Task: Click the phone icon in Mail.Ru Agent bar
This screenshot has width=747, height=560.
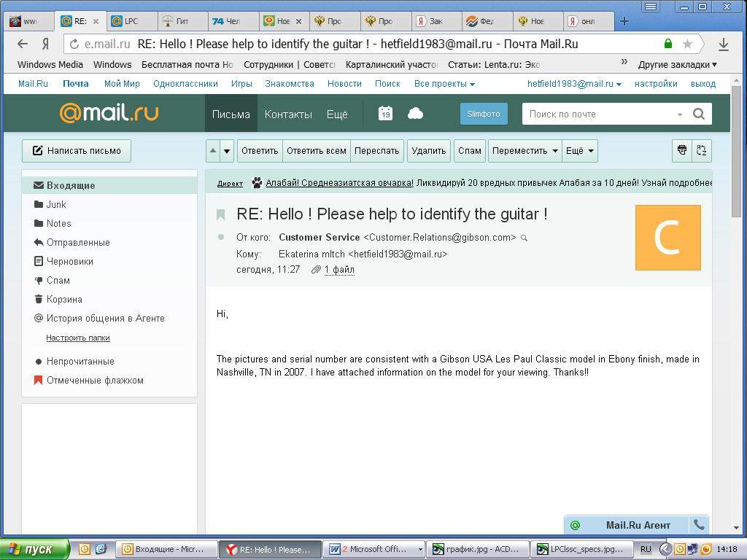Action: coord(698,525)
